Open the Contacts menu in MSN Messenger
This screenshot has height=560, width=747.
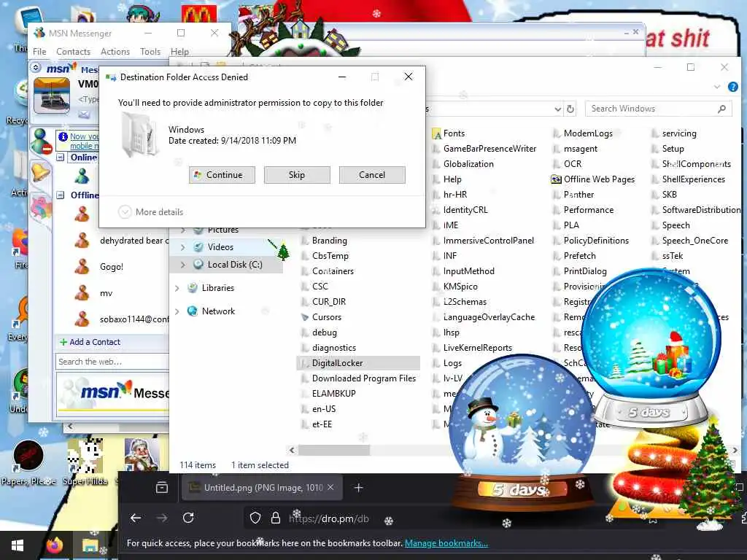74,52
